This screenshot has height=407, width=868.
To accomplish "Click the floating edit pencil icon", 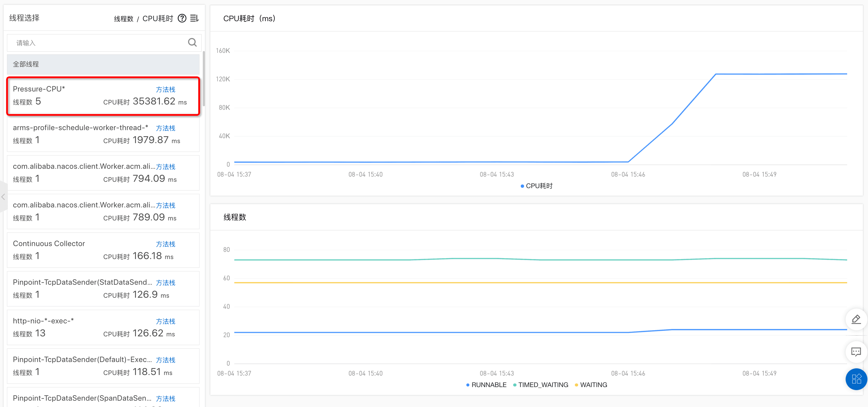I will coord(856,319).
